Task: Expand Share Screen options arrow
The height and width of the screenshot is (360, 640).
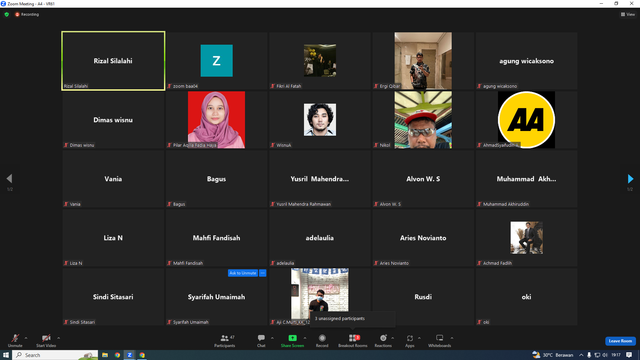Action: [x=305, y=338]
